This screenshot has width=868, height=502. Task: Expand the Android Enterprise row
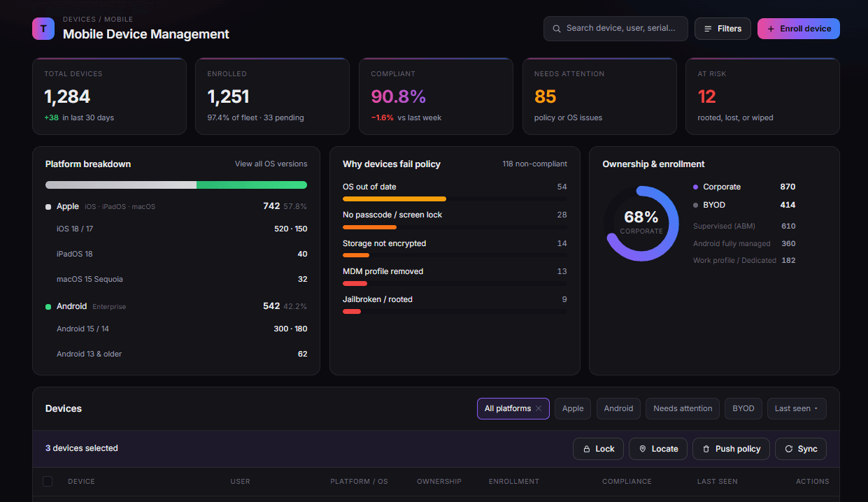point(176,306)
